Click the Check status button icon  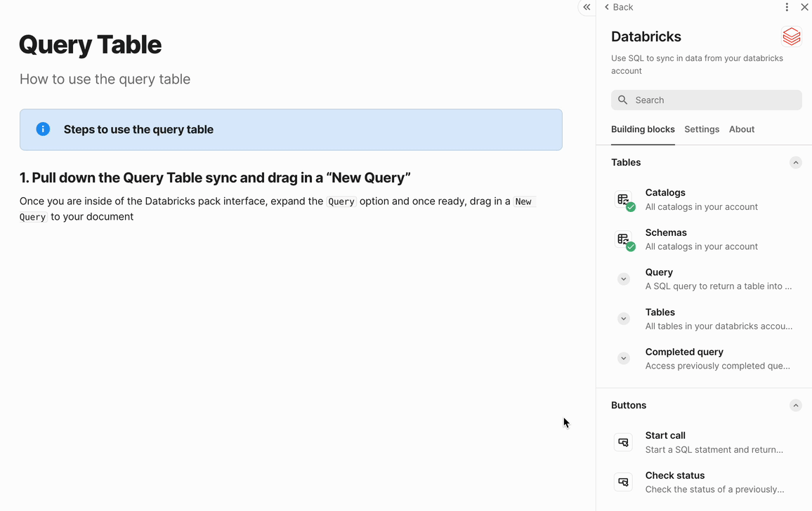click(623, 482)
